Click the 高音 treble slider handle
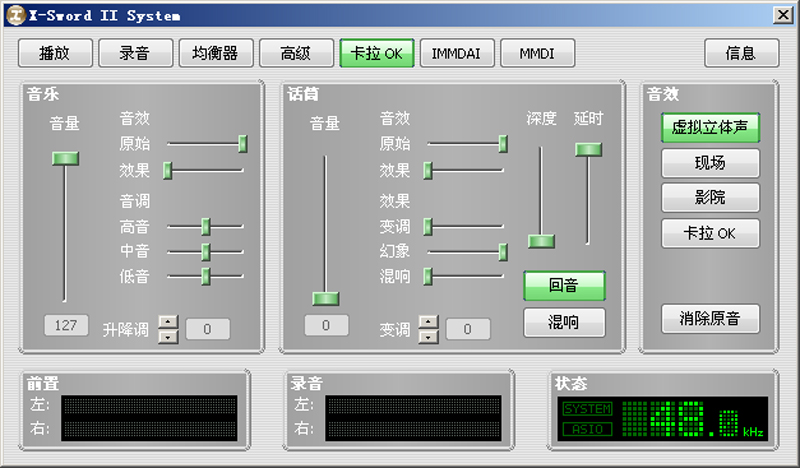 click(205, 226)
